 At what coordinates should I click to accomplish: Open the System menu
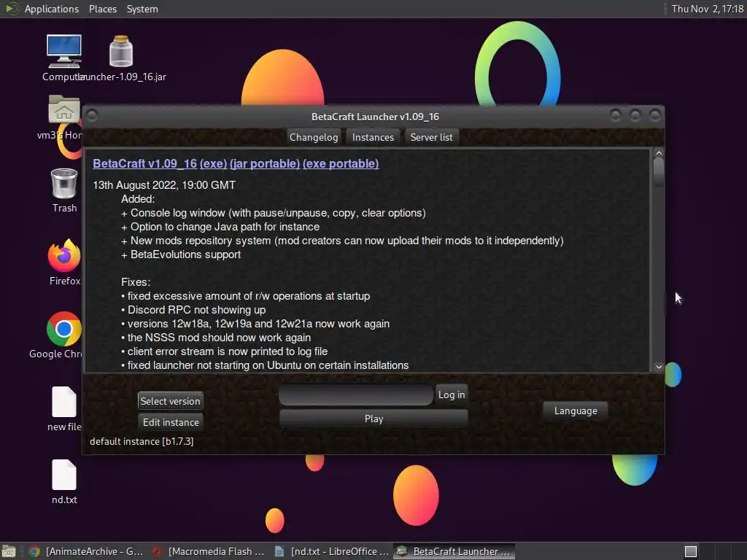click(x=142, y=9)
